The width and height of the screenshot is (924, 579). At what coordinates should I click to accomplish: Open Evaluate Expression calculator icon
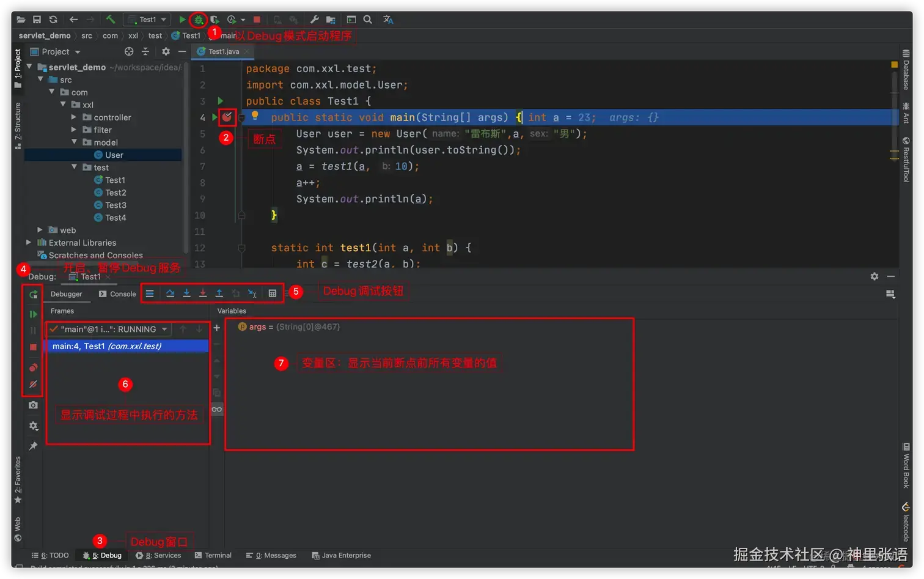click(x=273, y=293)
